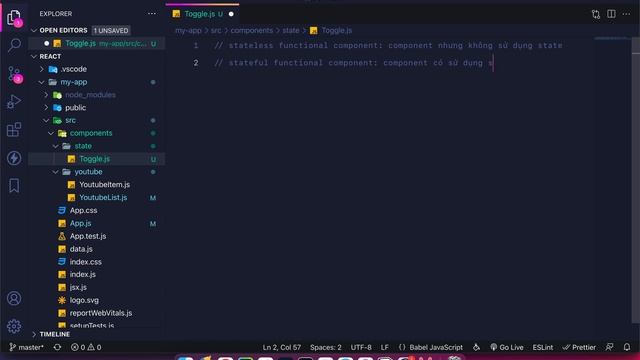
Task: Open the Extensions view icon
Action: pyautogui.click(x=14, y=129)
